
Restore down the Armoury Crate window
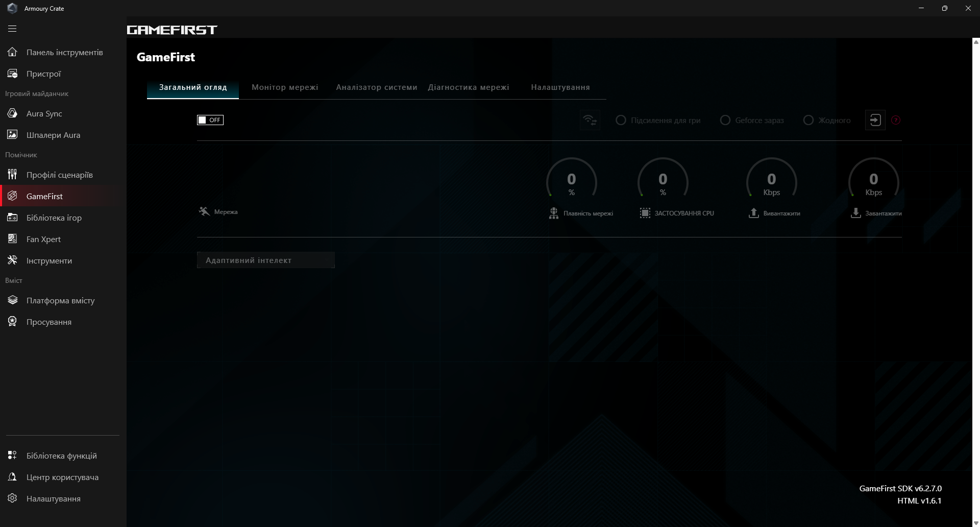[x=945, y=8]
